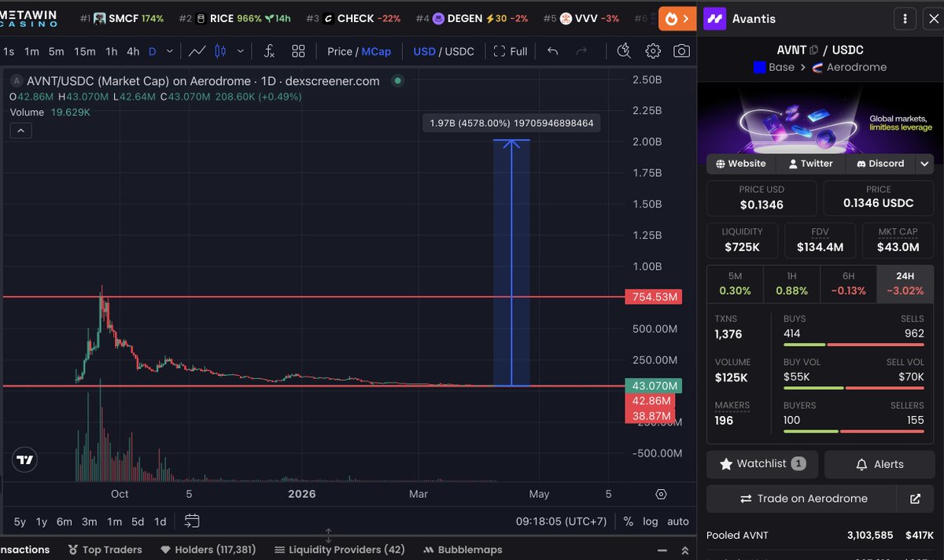
Task: Click the 754.53M price label on axis
Action: (x=655, y=297)
